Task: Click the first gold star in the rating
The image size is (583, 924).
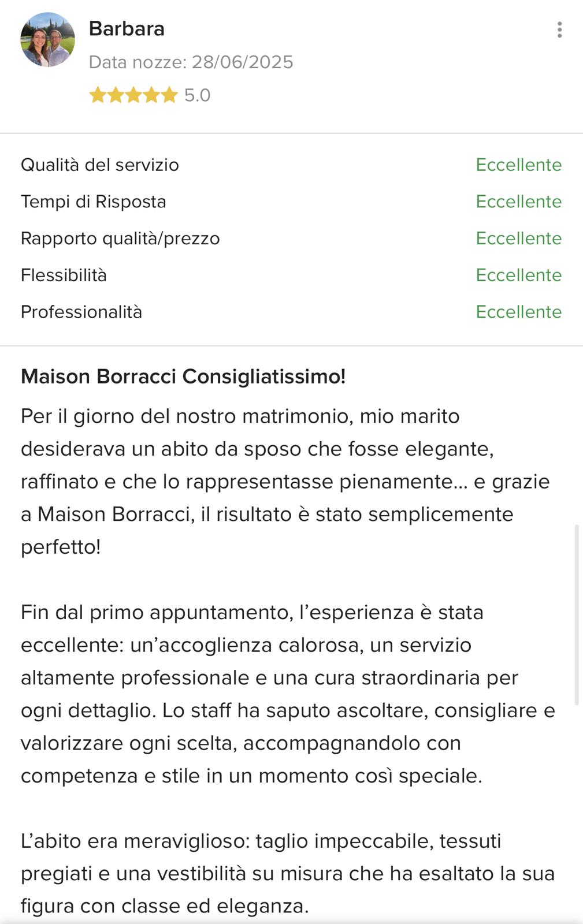Action: (x=98, y=95)
